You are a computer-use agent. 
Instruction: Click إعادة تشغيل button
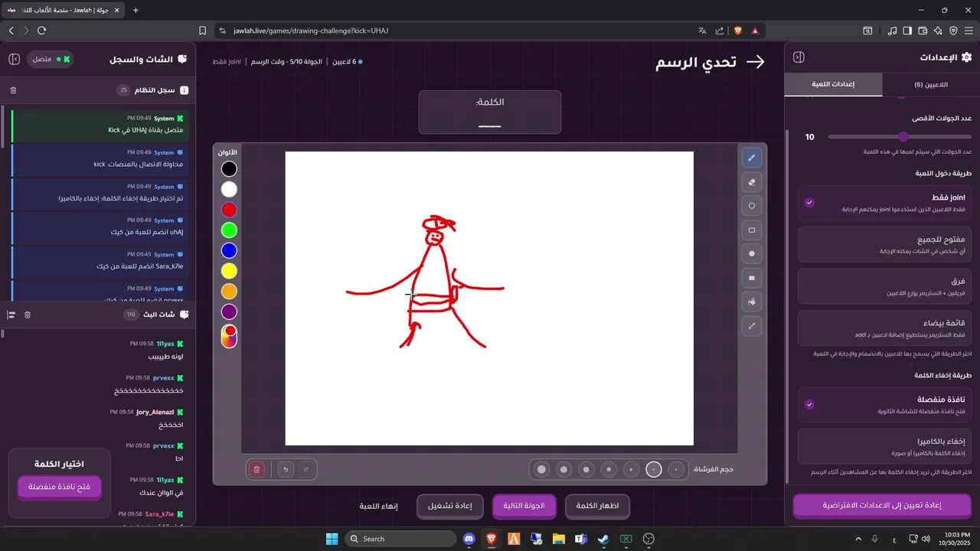click(449, 506)
